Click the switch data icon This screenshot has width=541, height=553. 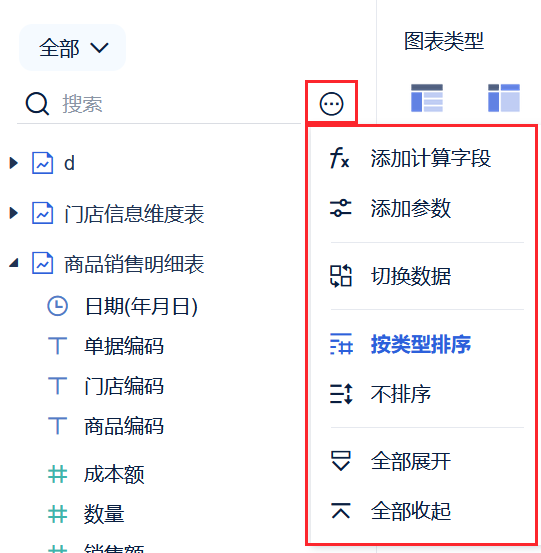click(x=341, y=275)
